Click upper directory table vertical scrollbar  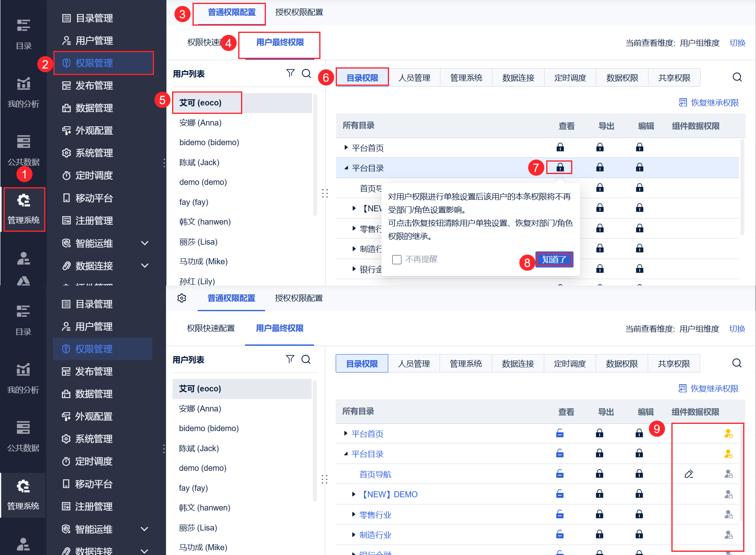742,187
